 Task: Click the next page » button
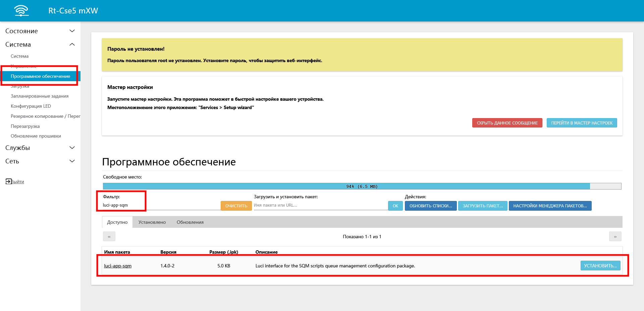[615, 237]
